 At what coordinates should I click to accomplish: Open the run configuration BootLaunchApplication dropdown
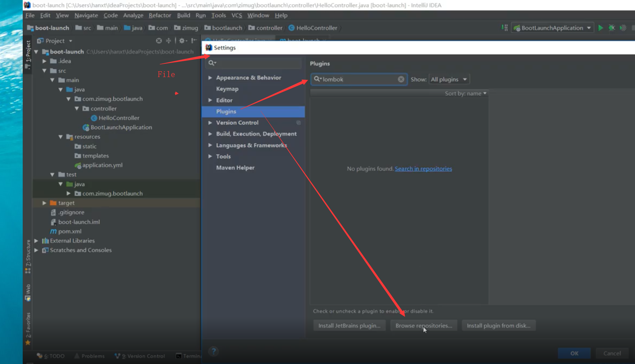click(552, 28)
